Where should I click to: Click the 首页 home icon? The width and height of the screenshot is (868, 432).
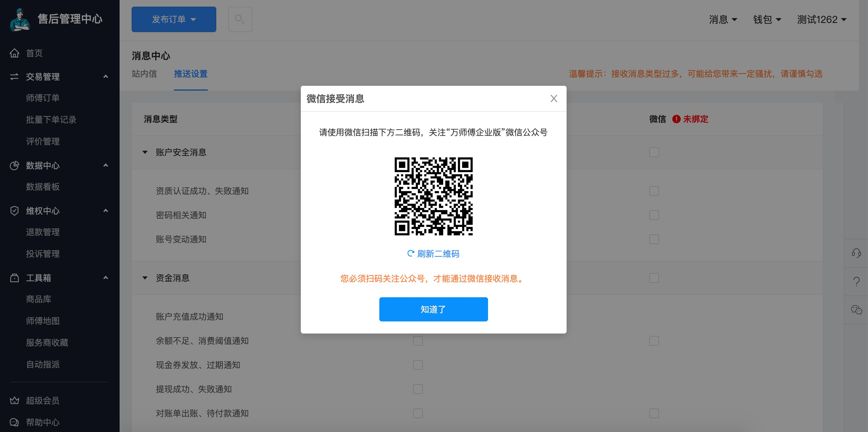[14, 53]
